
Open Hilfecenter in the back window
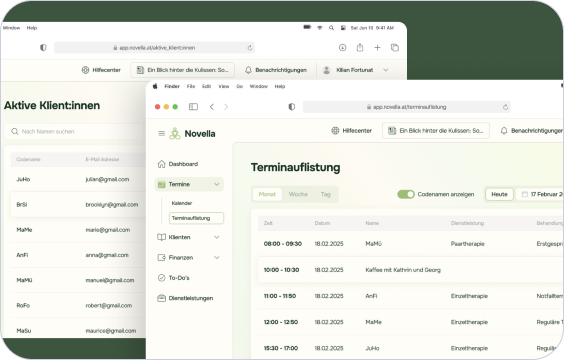101,70
